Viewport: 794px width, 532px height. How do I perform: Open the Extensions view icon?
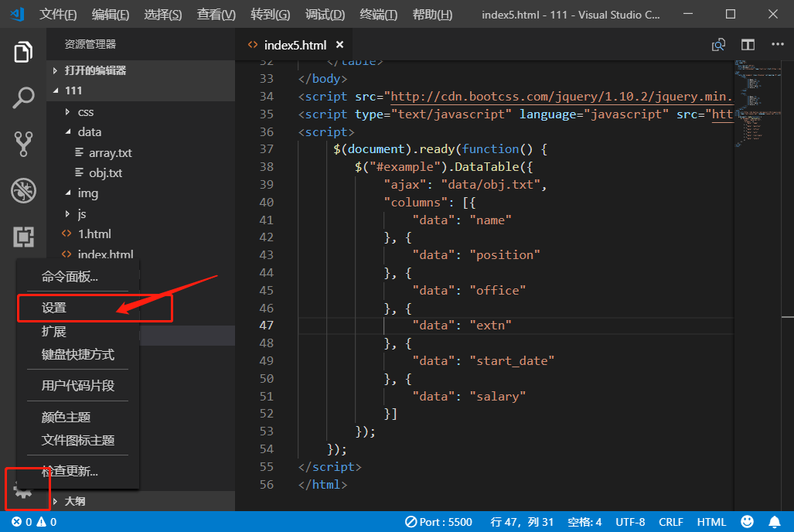tap(22, 237)
